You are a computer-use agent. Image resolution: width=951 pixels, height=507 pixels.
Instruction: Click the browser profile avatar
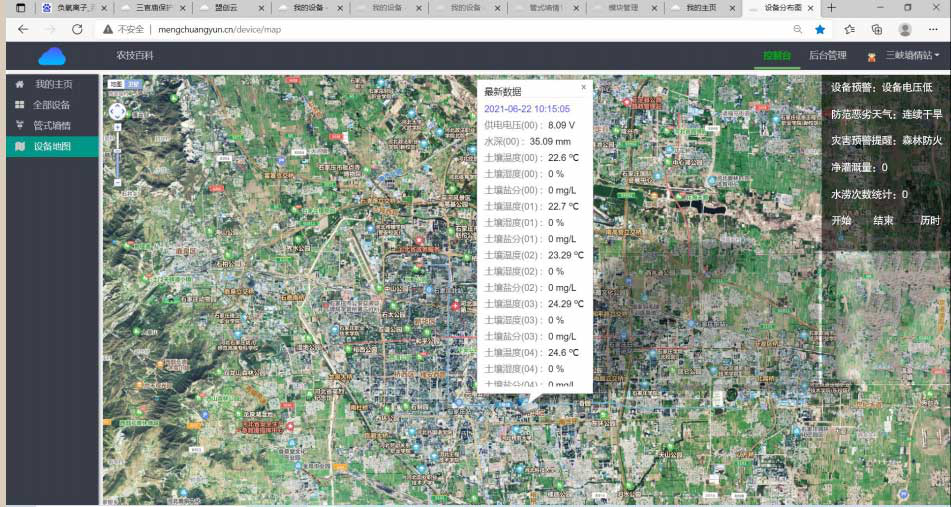click(x=905, y=30)
